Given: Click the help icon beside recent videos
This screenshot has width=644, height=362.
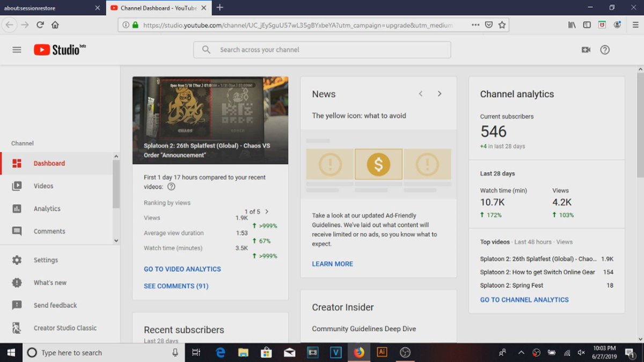Looking at the screenshot, I should pyautogui.click(x=171, y=187).
